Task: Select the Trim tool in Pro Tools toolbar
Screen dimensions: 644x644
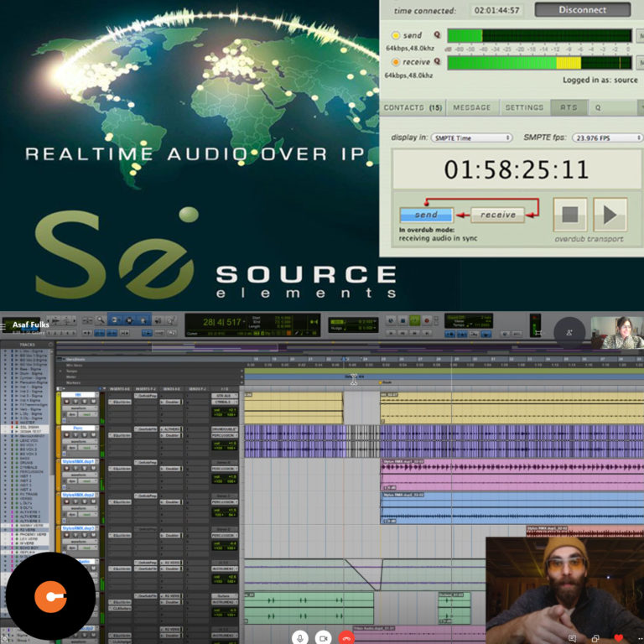Action: (115, 320)
